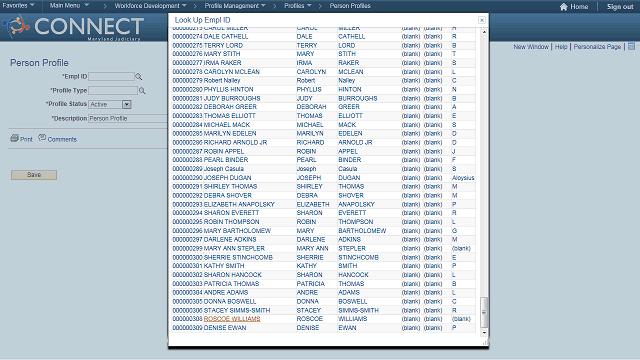Click the Home icon in header
The width and height of the screenshot is (640, 360).
[x=564, y=7]
